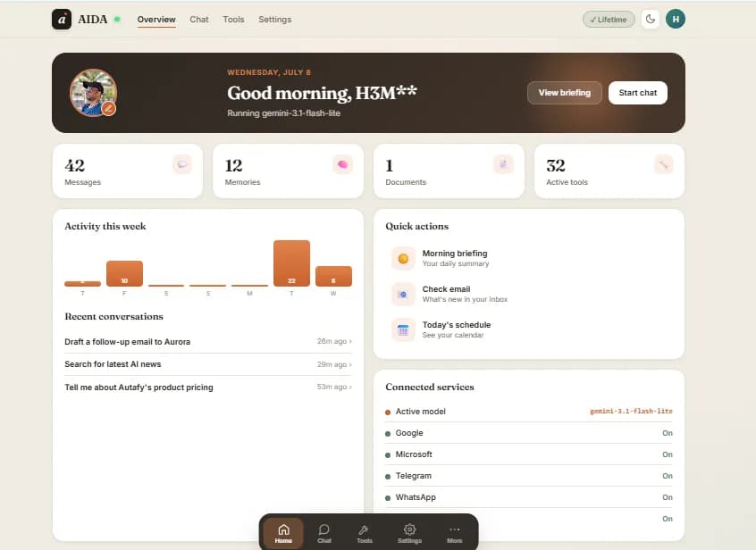Open the 32 Active tools card
The height and width of the screenshot is (550, 756).
point(609,171)
